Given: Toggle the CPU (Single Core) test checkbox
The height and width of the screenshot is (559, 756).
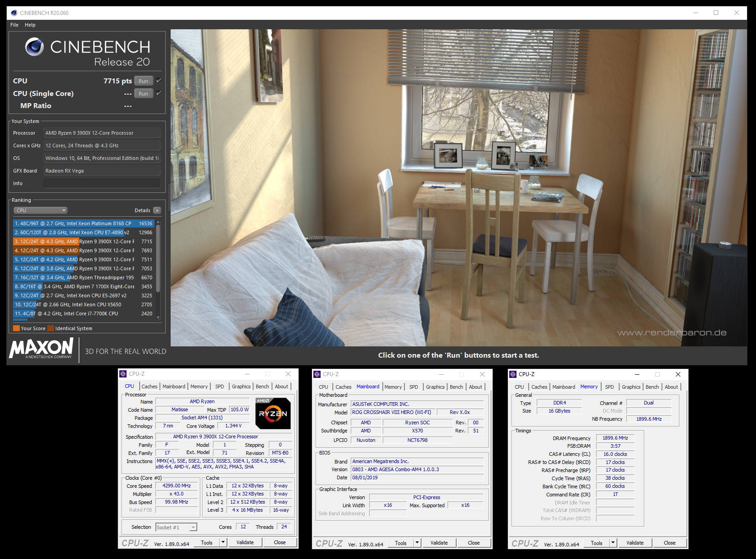Looking at the screenshot, I should point(158,93).
